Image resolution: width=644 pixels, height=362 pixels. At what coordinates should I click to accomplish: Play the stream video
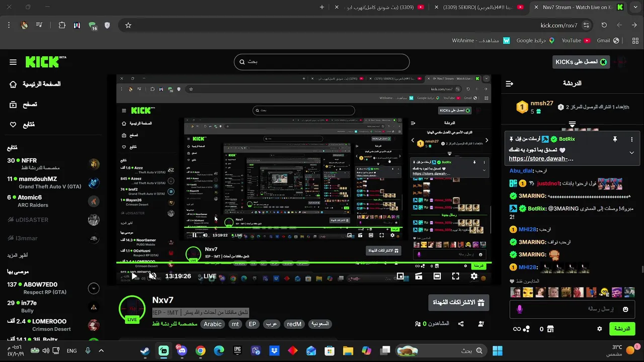pos(134,276)
